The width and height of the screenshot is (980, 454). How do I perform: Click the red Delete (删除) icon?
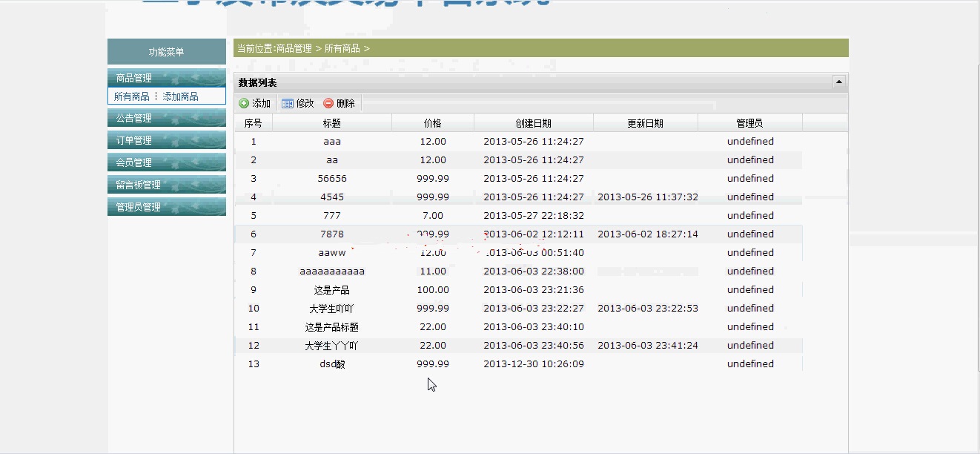pos(328,104)
